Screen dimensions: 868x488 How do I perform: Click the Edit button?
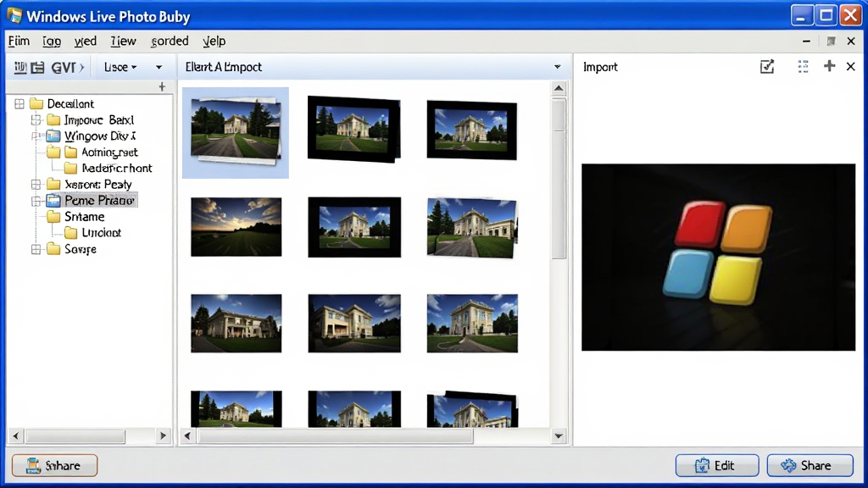[717, 465]
